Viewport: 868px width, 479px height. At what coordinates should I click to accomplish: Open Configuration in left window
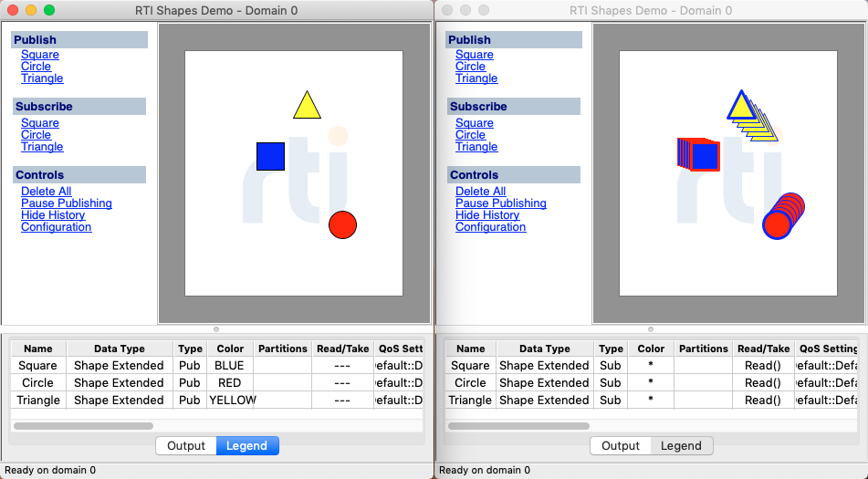[x=56, y=227]
